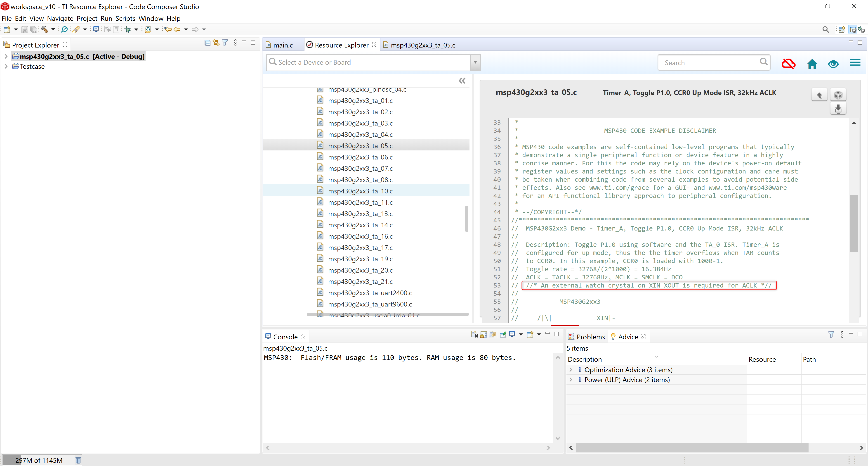Screen dimensions: 868x466
Task: Select msp430g2xx3_ta_10.c in the file list
Action: (x=360, y=191)
